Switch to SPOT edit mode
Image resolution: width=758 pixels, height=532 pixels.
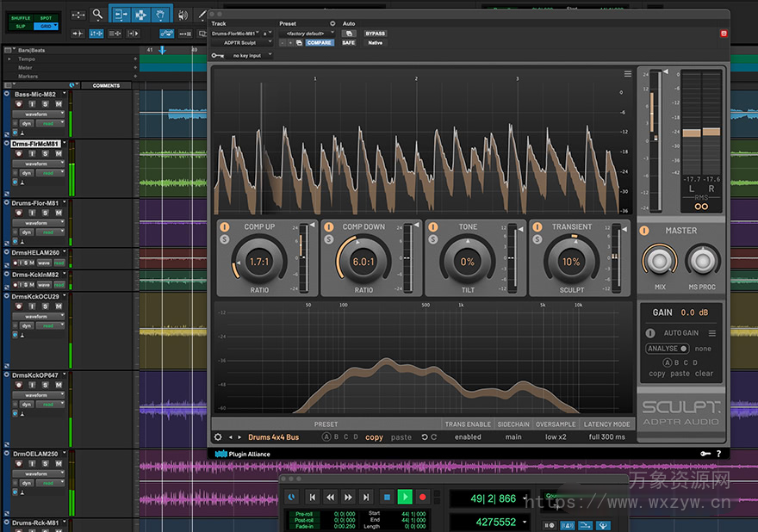click(x=46, y=18)
